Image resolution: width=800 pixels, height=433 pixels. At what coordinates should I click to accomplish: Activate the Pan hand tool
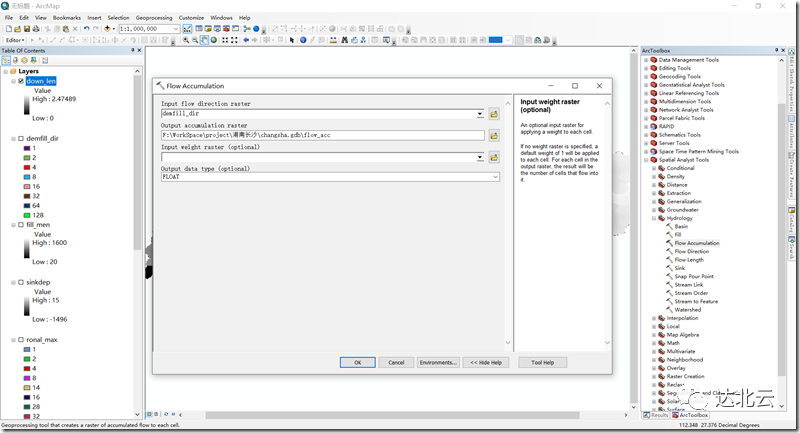point(204,40)
